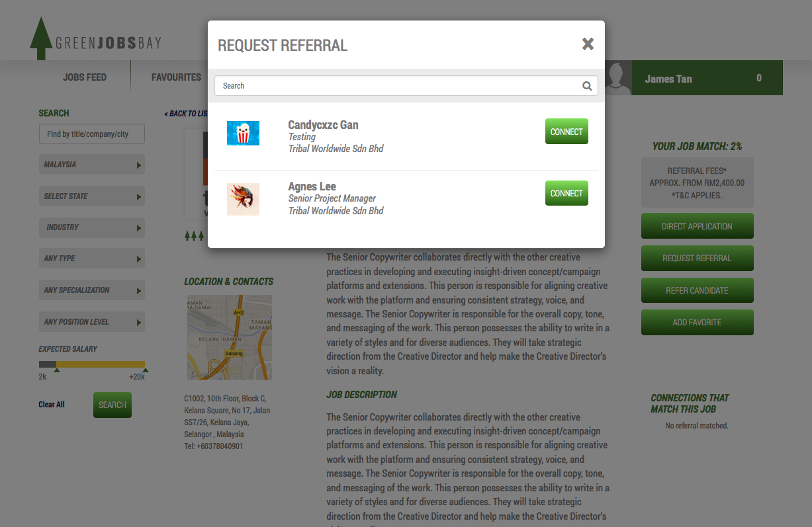The height and width of the screenshot is (527, 812).
Task: Click the Refer Candidate button
Action: pyautogui.click(x=698, y=290)
